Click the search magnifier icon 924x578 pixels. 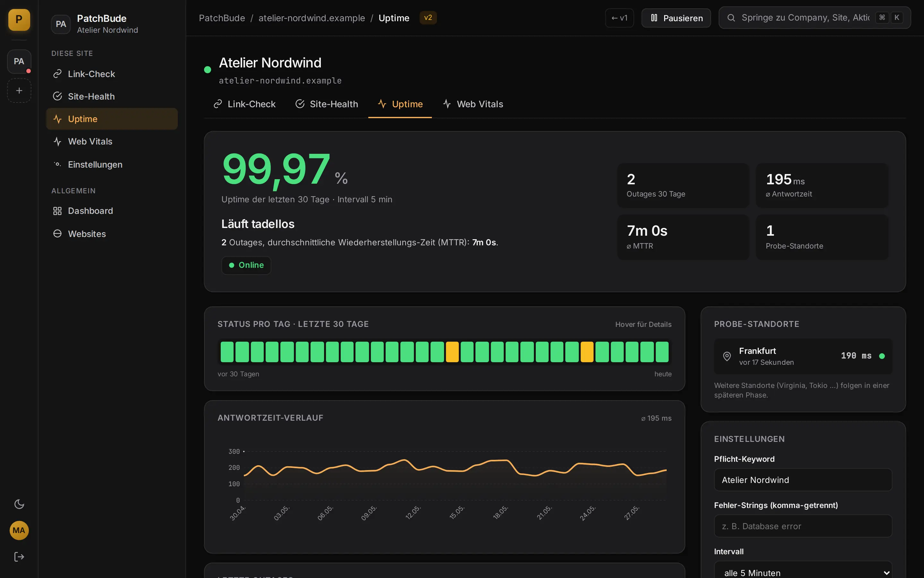coord(731,18)
